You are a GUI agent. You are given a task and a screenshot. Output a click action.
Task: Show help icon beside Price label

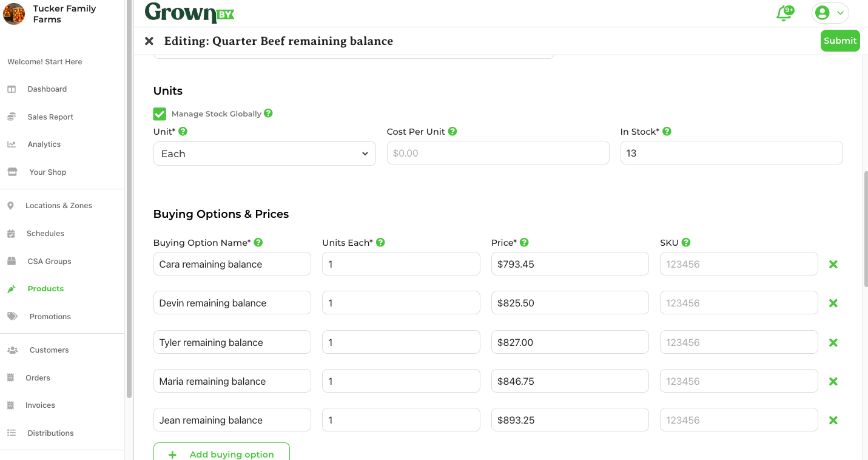tap(524, 242)
